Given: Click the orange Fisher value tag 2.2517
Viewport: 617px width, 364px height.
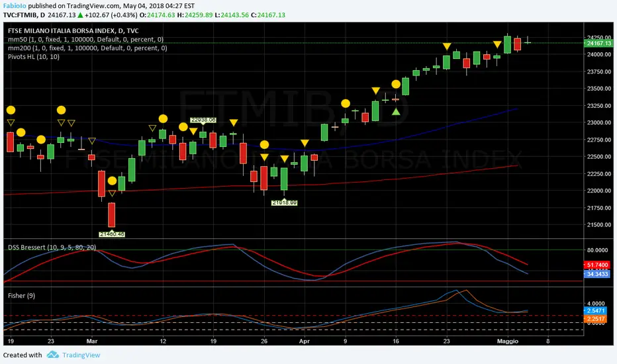Looking at the screenshot, I should click(595, 319).
